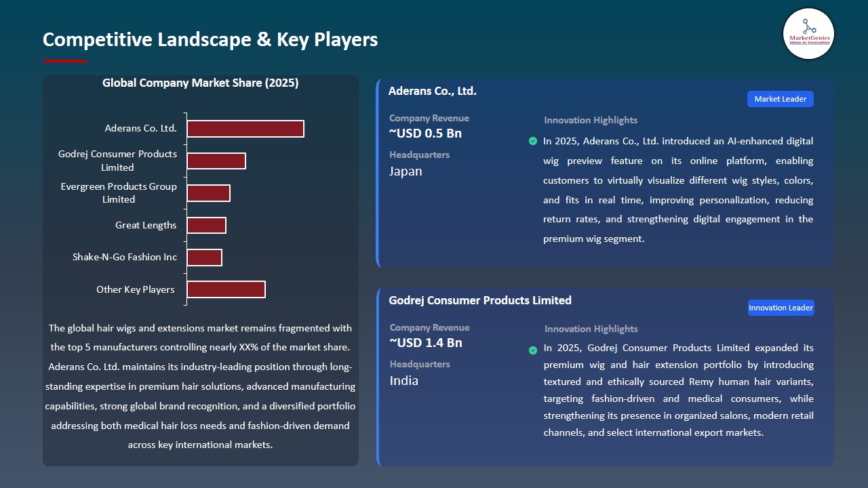This screenshot has width=868, height=488.
Task: Click the Great Lengths bar
Action: point(207,225)
